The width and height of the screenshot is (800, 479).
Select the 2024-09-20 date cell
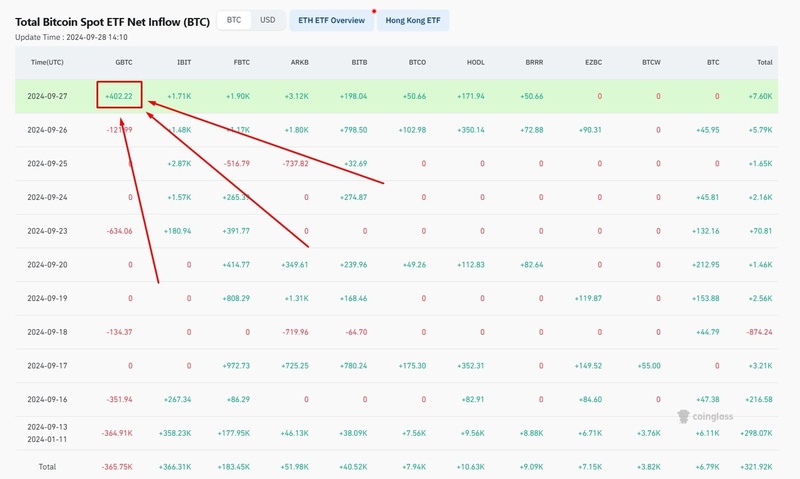[47, 264]
